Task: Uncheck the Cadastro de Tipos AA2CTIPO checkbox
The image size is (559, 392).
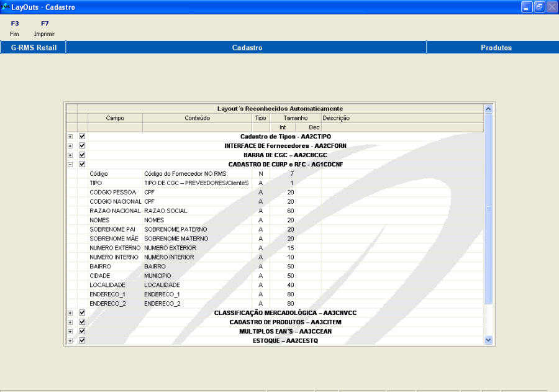Action: 82,136
